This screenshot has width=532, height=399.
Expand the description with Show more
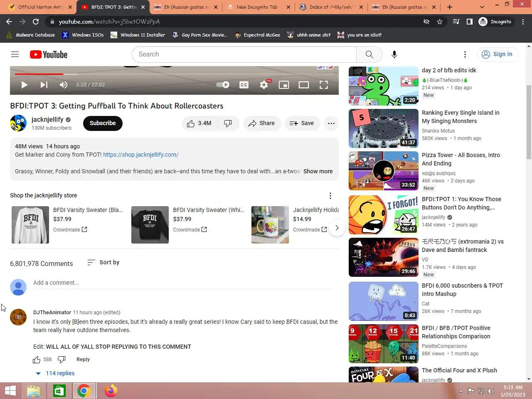point(318,171)
